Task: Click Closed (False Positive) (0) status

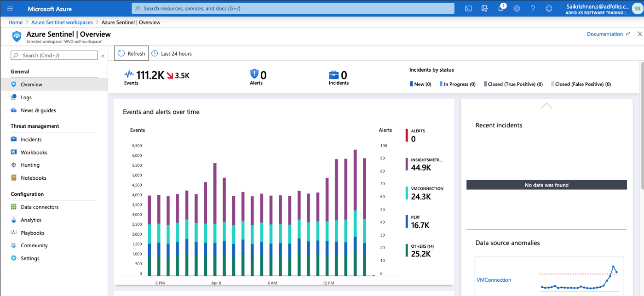Action: (581, 84)
